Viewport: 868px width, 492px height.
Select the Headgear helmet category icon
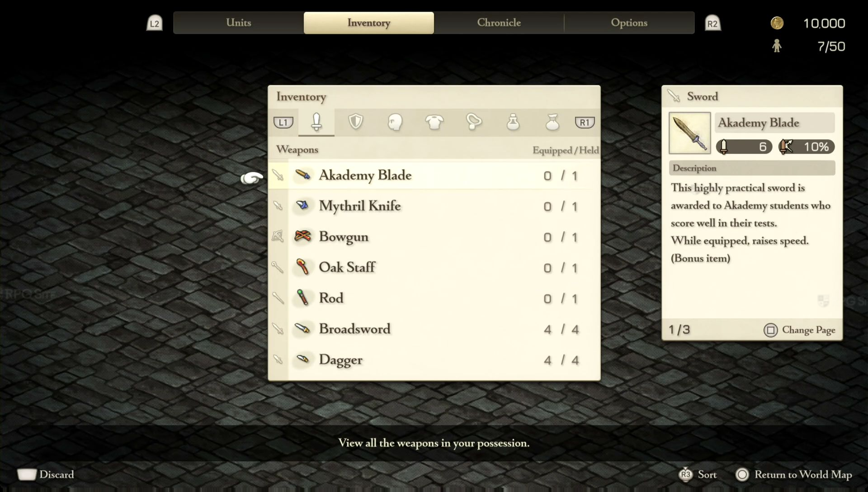(x=395, y=122)
